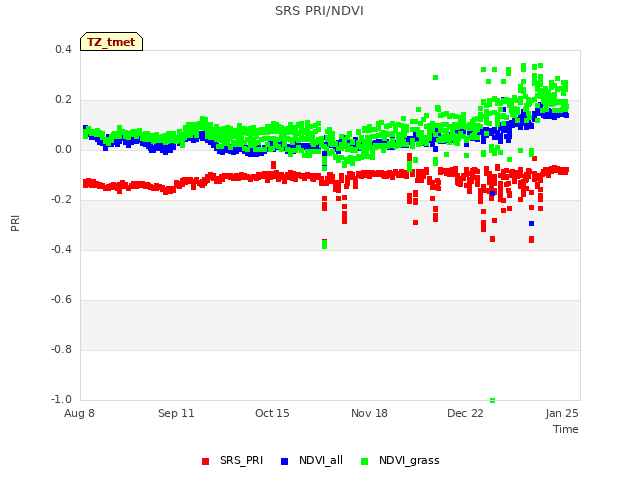Click the Sep 11 x-axis tick label
This screenshot has height=480, width=640.
pyautogui.click(x=176, y=413)
